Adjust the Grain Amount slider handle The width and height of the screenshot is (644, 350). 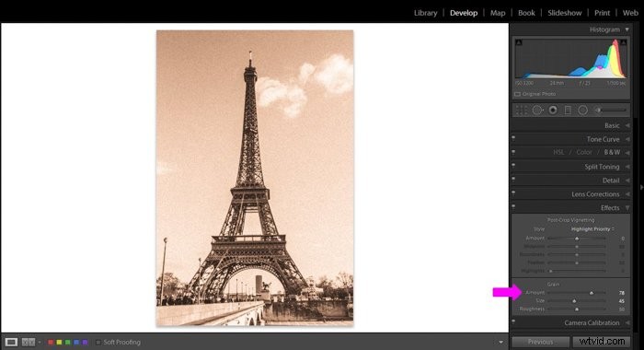point(592,293)
